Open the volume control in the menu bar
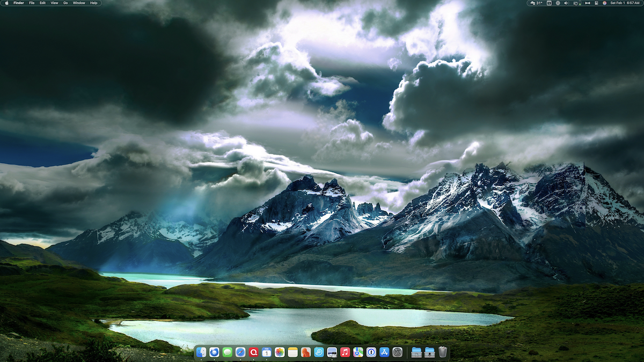The width and height of the screenshot is (644, 362). (x=566, y=3)
